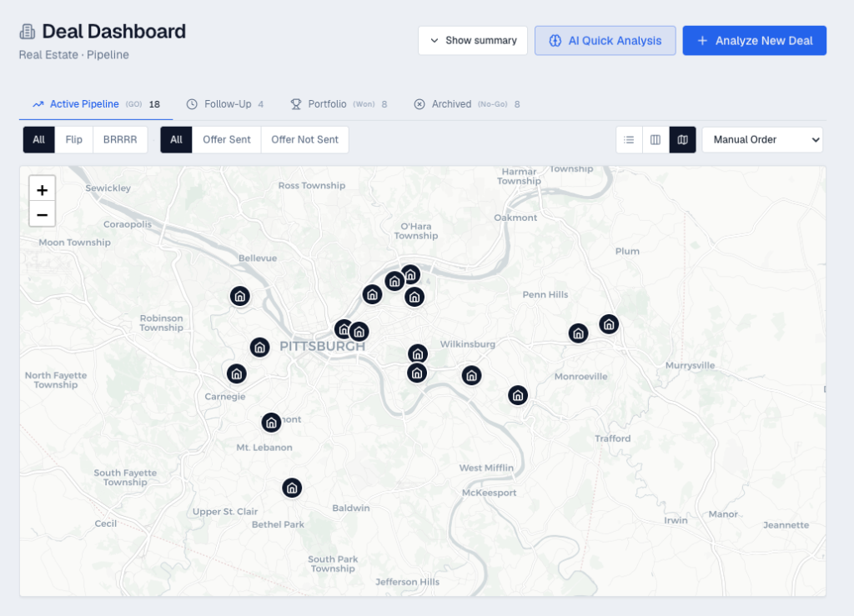The width and height of the screenshot is (854, 616).
Task: Click the plus icon in Analyze New Deal
Action: 702,41
